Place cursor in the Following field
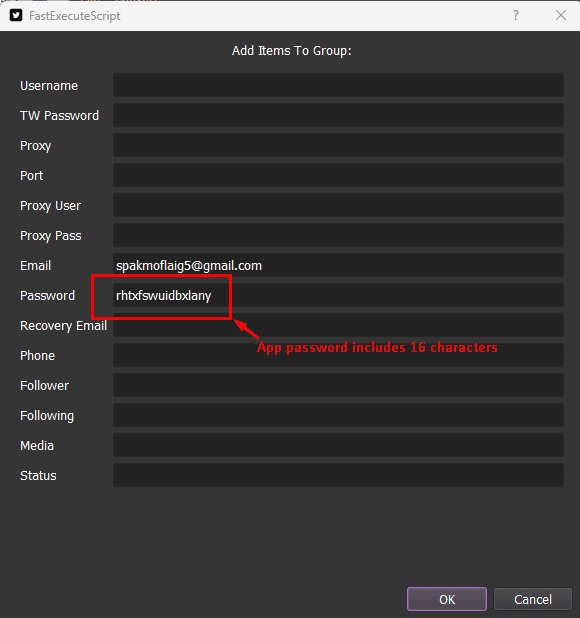This screenshot has width=580, height=618. (338, 415)
